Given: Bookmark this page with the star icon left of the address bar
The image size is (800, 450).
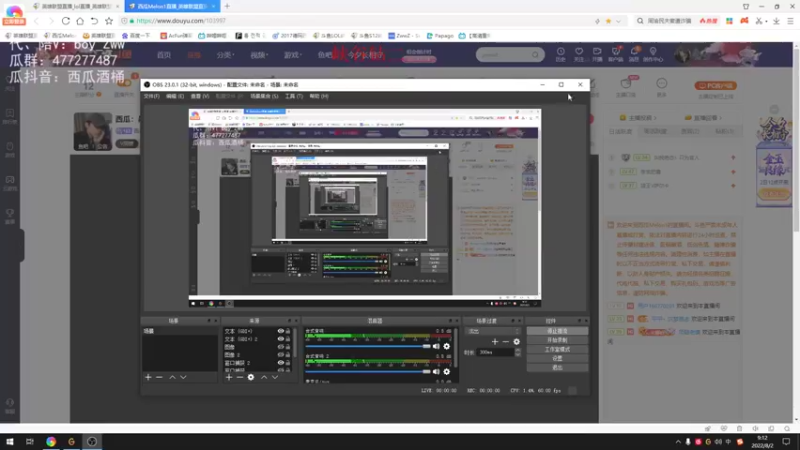Looking at the screenshot, I should (x=109, y=21).
